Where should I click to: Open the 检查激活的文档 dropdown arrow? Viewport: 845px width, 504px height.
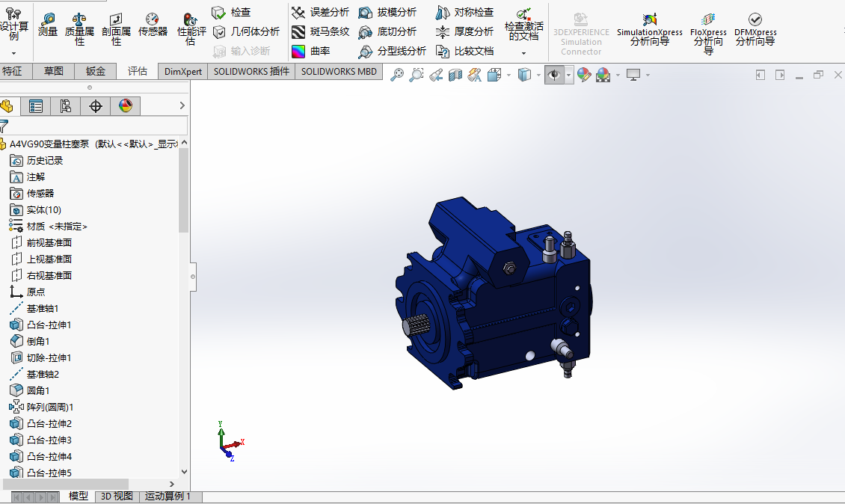[523, 53]
